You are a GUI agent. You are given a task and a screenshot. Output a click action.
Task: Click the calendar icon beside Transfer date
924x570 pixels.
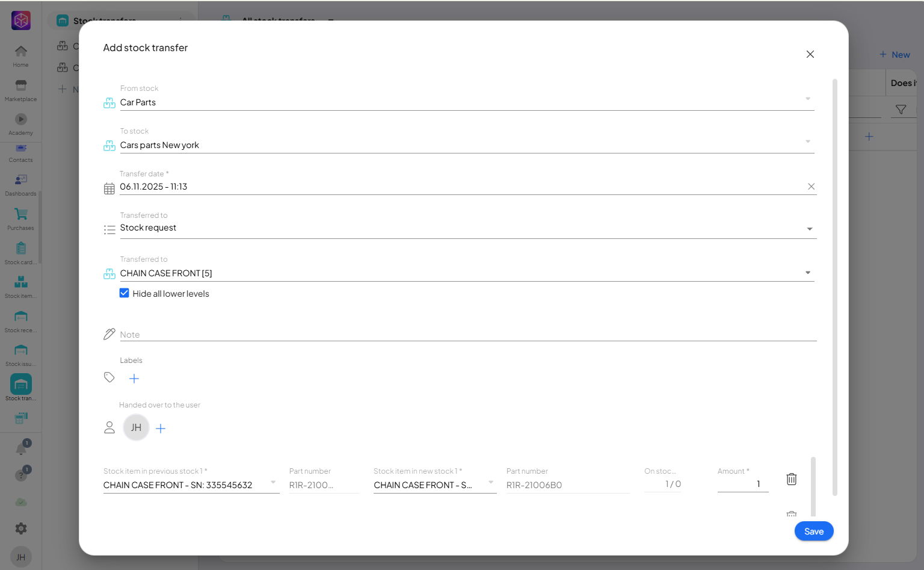click(x=109, y=188)
